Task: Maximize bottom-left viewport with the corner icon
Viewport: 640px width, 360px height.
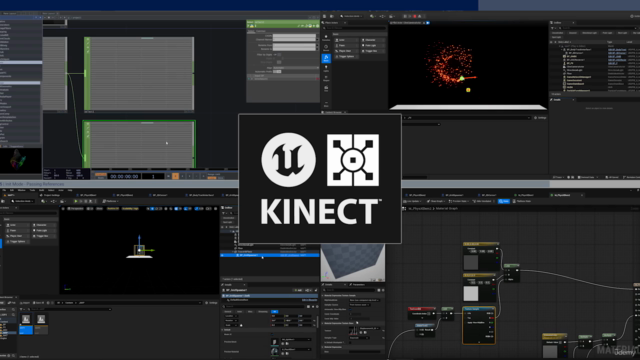Action: (x=216, y=209)
